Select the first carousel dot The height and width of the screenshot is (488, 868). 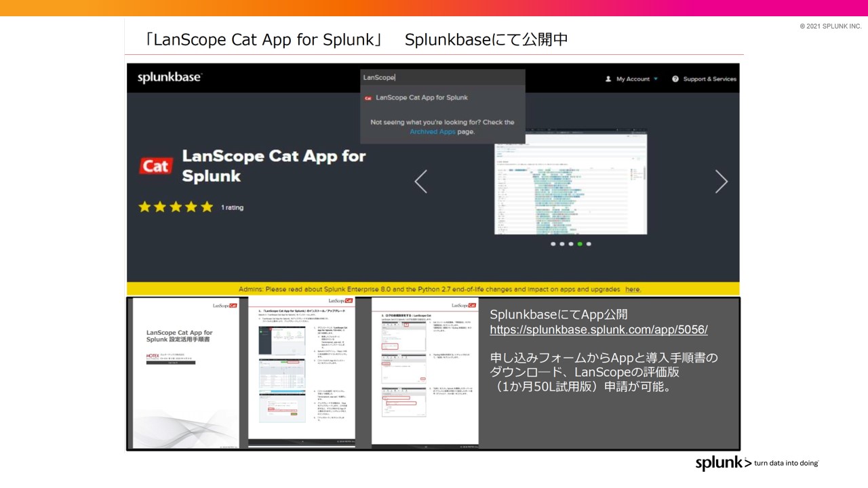point(553,244)
